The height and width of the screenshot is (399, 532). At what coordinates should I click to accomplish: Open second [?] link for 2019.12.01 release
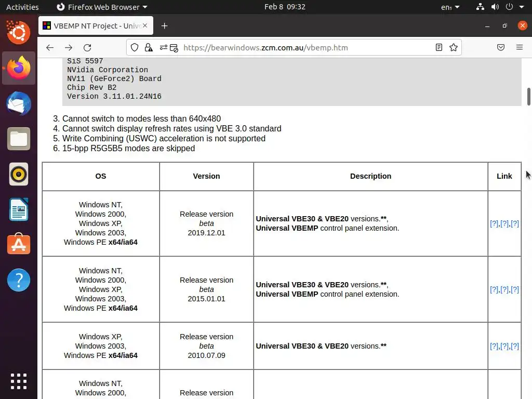pyautogui.click(x=504, y=223)
